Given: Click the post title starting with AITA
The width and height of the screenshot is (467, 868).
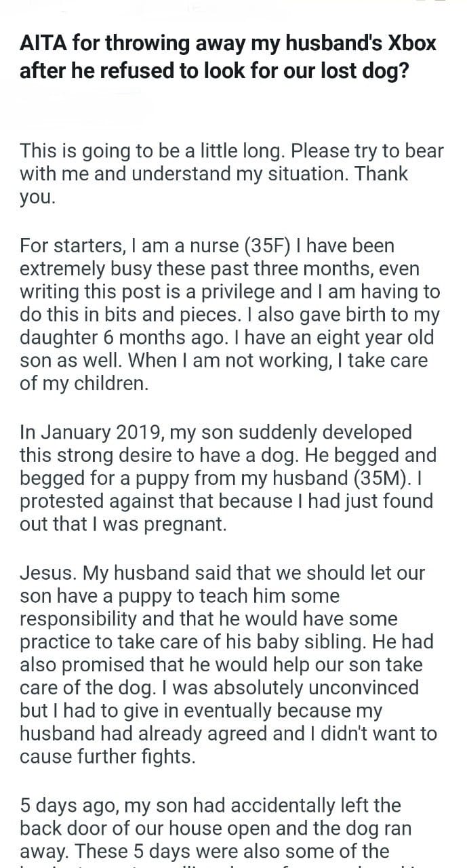Looking at the screenshot, I should pos(228,56).
